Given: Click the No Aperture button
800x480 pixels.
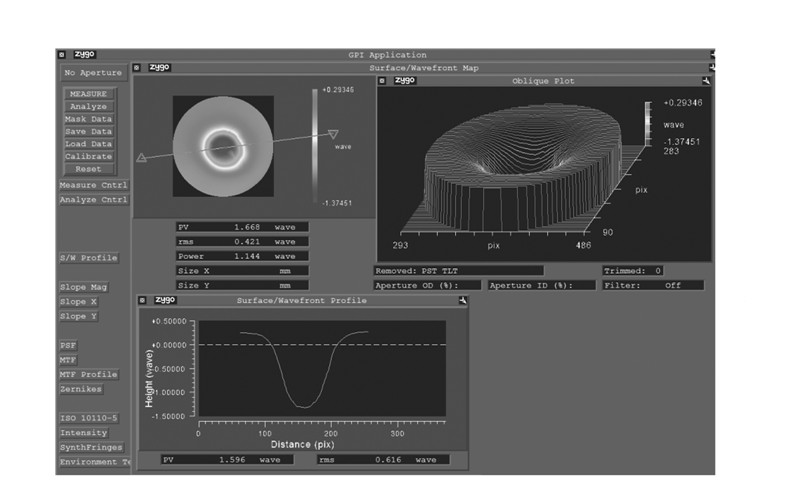Looking at the screenshot, I should pyautogui.click(x=93, y=73).
